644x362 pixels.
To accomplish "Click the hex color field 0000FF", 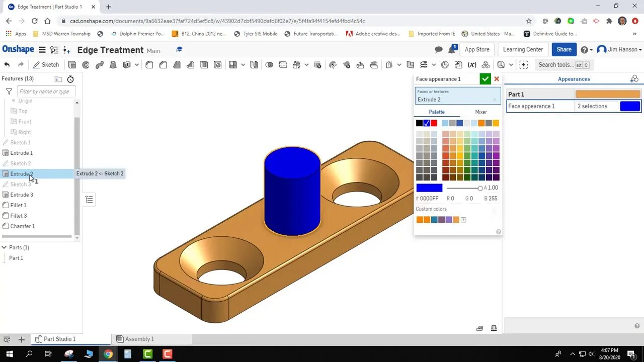I will (429, 199).
